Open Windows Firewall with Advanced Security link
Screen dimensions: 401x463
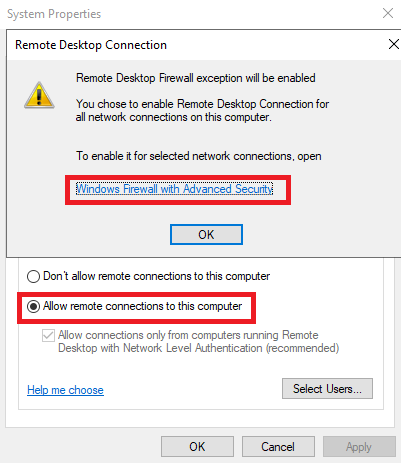coord(174,189)
